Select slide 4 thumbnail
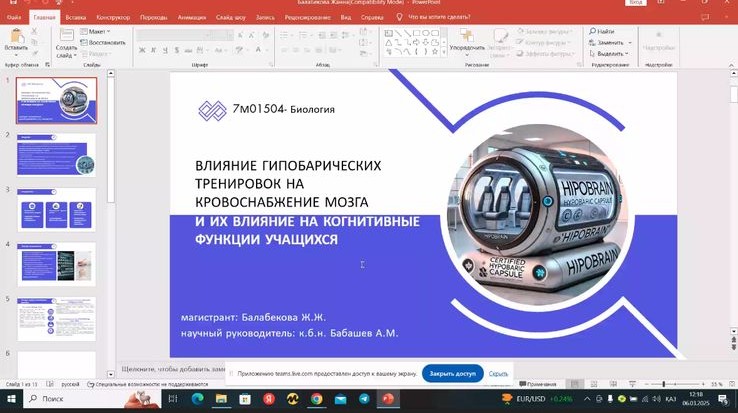 coord(56,264)
